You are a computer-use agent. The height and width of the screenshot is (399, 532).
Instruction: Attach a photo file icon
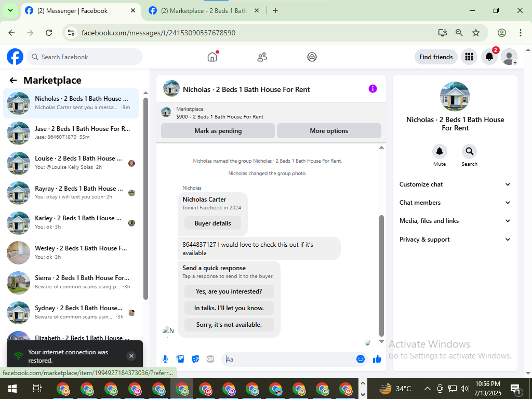pyautogui.click(x=180, y=359)
